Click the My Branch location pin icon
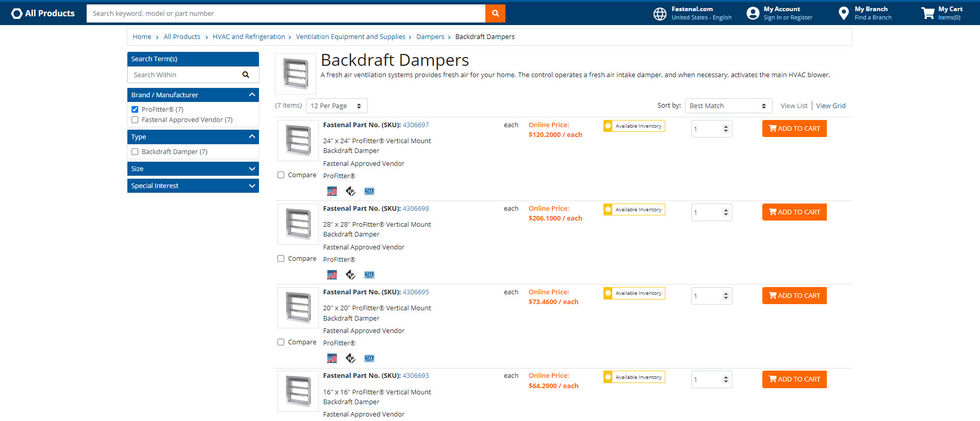This screenshot has height=421, width=980. [x=844, y=13]
